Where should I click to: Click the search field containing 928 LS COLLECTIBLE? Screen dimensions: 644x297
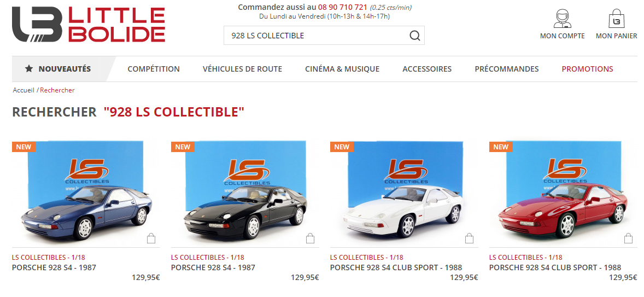pos(324,36)
